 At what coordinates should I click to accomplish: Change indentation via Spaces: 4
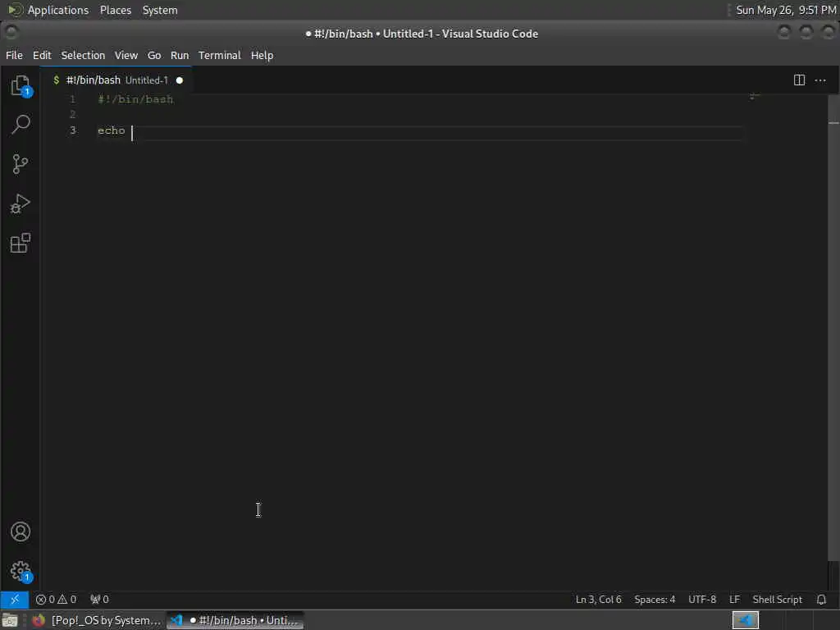[x=655, y=600]
